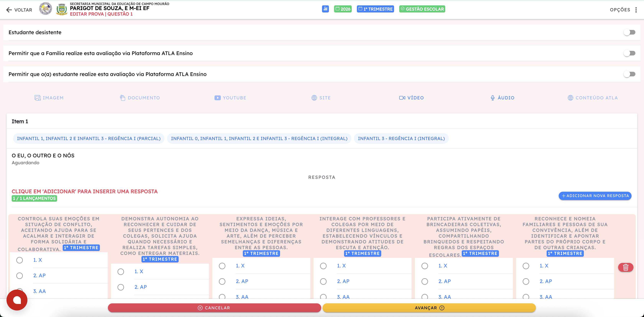Viewport: 644px width, 317px height.
Task: Select 2. AP under Demonstra autonomia
Action: point(121,287)
